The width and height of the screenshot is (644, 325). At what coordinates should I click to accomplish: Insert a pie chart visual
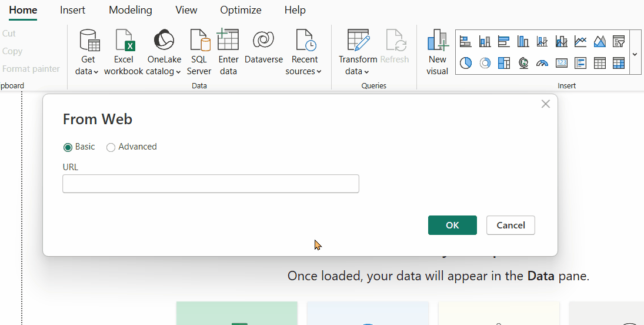click(x=465, y=63)
